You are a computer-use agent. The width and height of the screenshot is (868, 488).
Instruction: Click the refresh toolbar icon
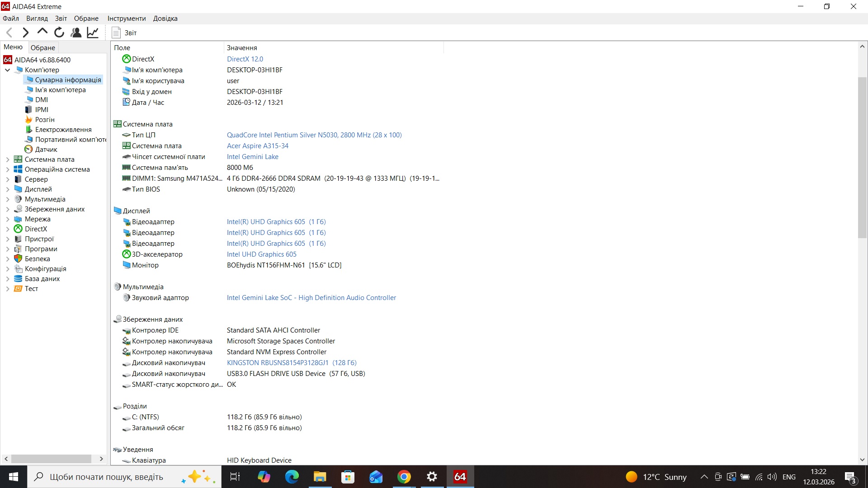(x=59, y=32)
